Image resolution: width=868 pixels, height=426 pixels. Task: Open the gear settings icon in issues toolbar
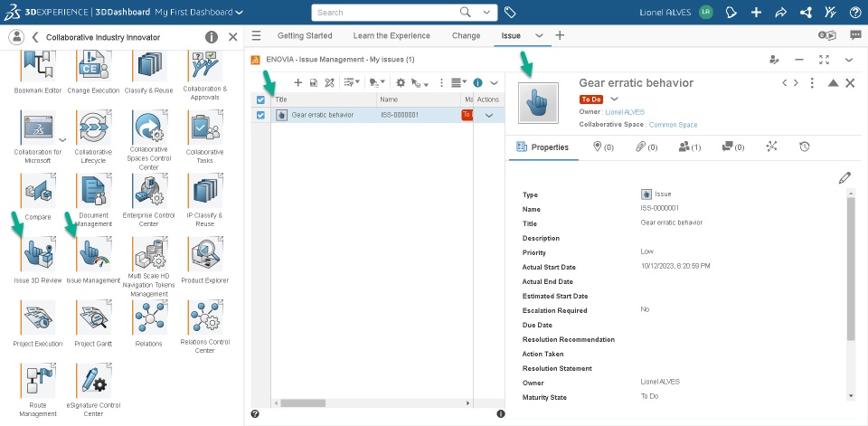tap(401, 82)
